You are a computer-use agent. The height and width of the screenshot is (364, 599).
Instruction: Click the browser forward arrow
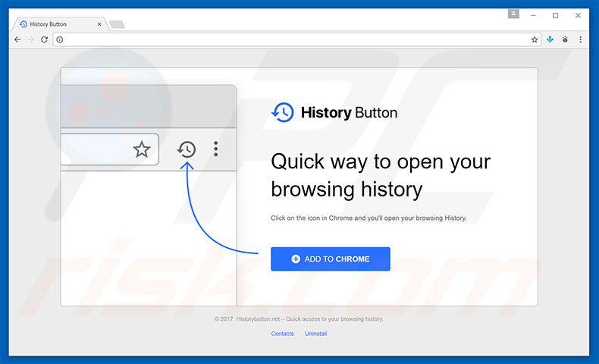[x=31, y=39]
